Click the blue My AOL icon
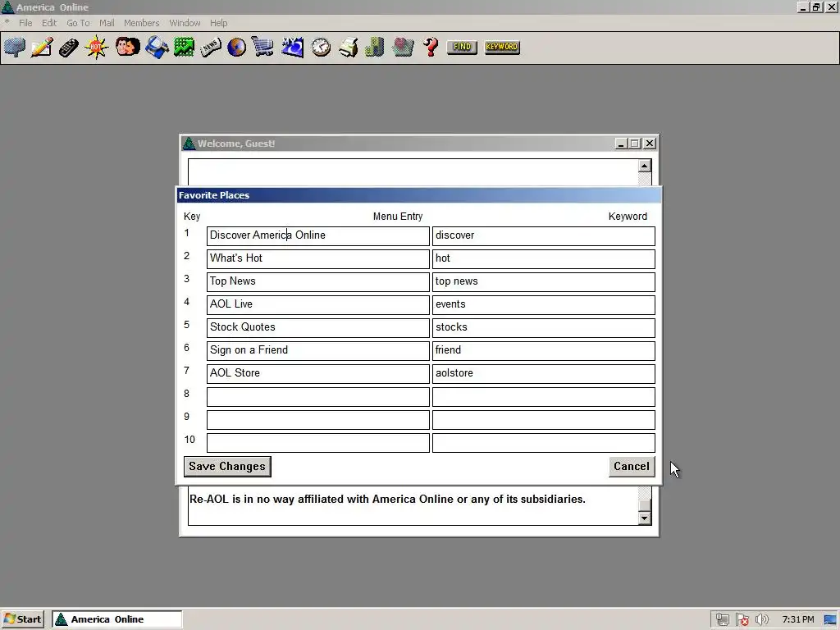 click(292, 47)
